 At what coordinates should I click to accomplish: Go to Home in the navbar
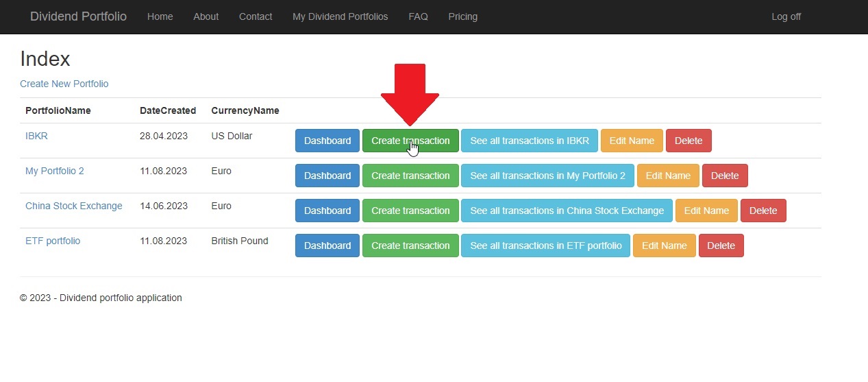click(x=160, y=16)
